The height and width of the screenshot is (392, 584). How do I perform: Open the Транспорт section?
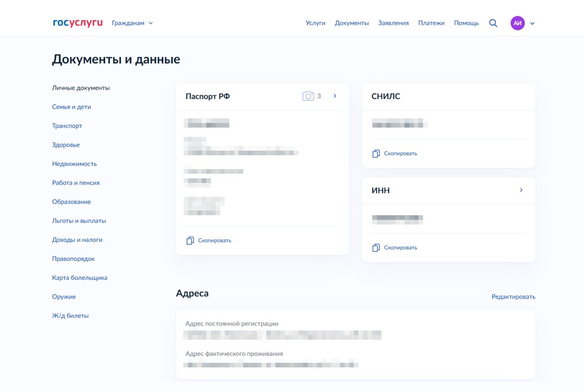[x=67, y=126]
